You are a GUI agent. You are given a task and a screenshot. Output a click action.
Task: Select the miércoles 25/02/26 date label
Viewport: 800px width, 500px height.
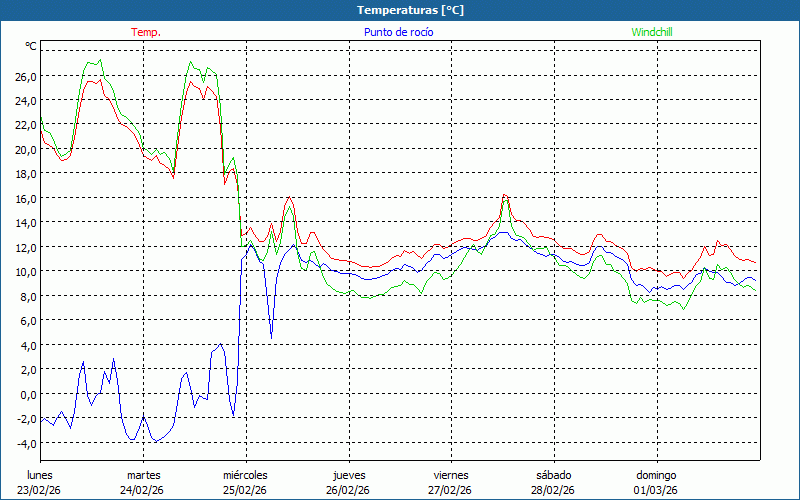coord(245,482)
